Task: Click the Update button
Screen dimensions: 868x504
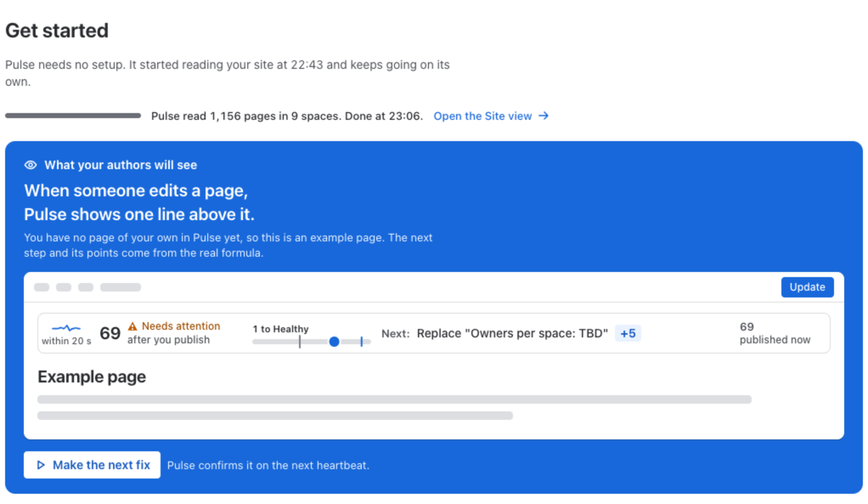Action: pyautogui.click(x=807, y=287)
